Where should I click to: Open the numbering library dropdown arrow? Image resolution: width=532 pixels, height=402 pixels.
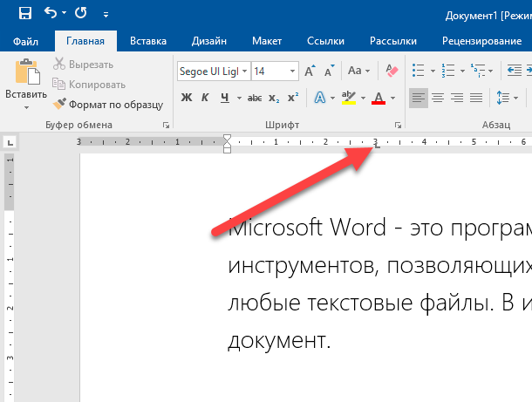[462, 71]
